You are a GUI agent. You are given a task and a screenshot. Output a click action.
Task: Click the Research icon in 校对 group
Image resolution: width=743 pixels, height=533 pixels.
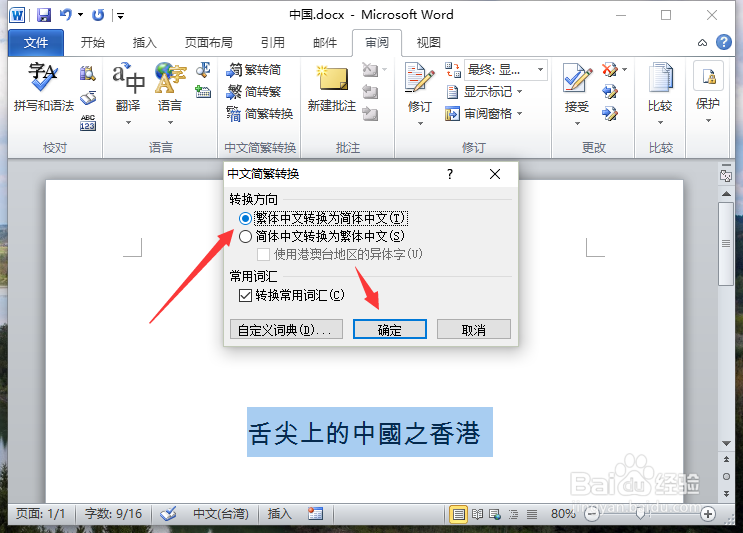click(x=88, y=73)
